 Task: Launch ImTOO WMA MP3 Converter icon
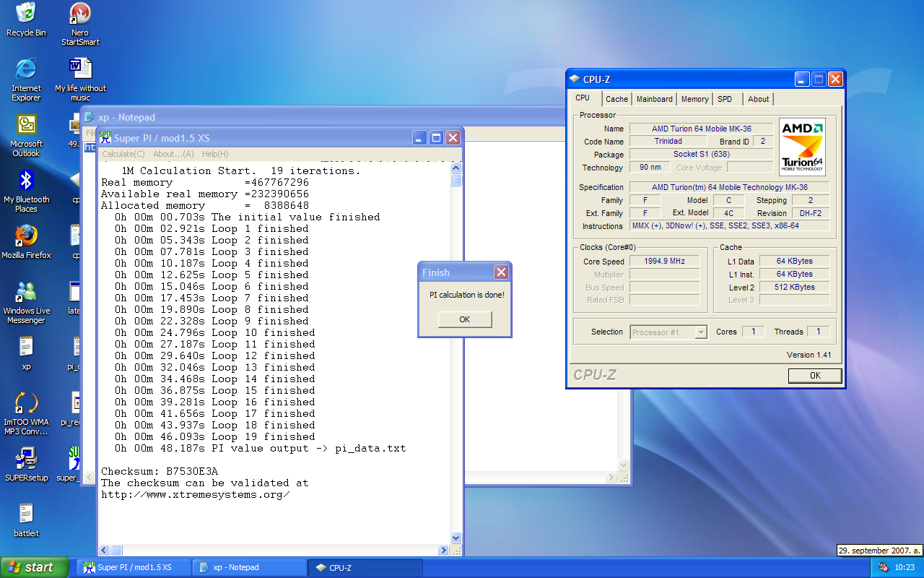point(26,414)
